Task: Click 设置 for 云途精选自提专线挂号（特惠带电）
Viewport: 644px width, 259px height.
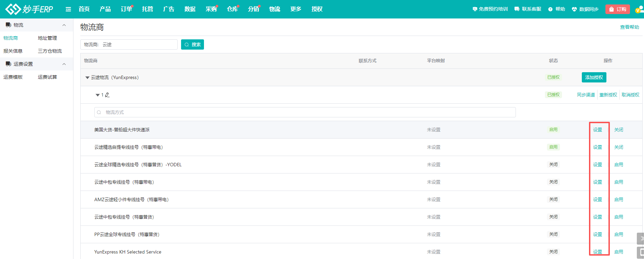Action: coord(598,147)
